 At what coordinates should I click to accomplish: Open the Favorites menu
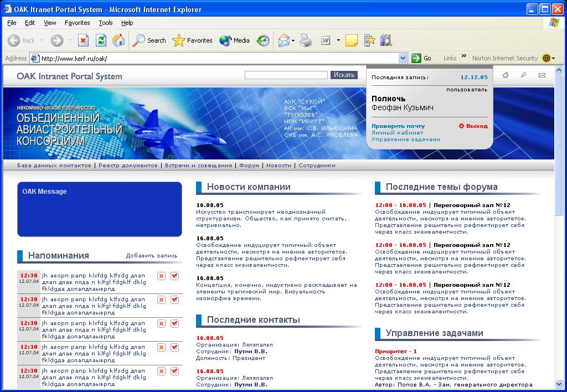tap(77, 23)
